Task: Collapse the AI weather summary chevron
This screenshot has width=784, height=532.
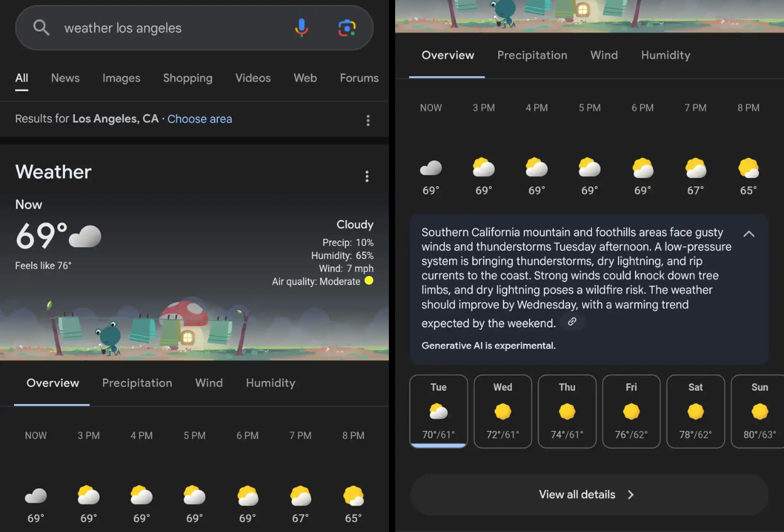Action: coord(749,234)
